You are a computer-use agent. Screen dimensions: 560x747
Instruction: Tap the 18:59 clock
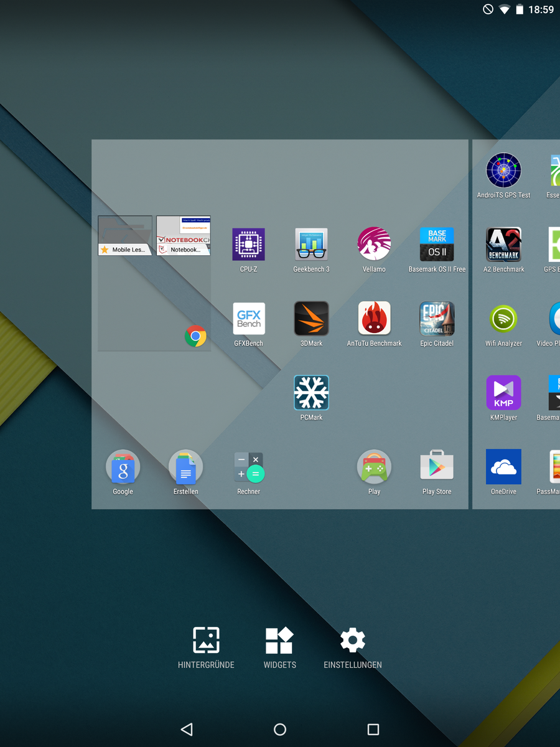point(541,9)
